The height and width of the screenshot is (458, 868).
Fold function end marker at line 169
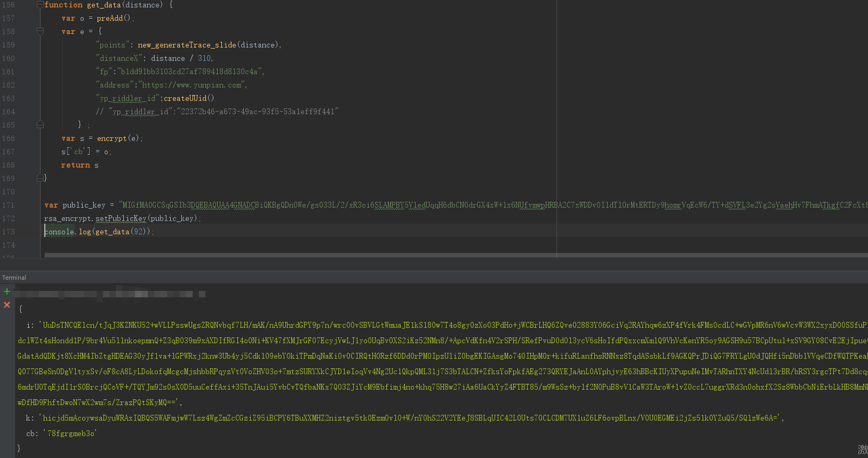pos(40,178)
